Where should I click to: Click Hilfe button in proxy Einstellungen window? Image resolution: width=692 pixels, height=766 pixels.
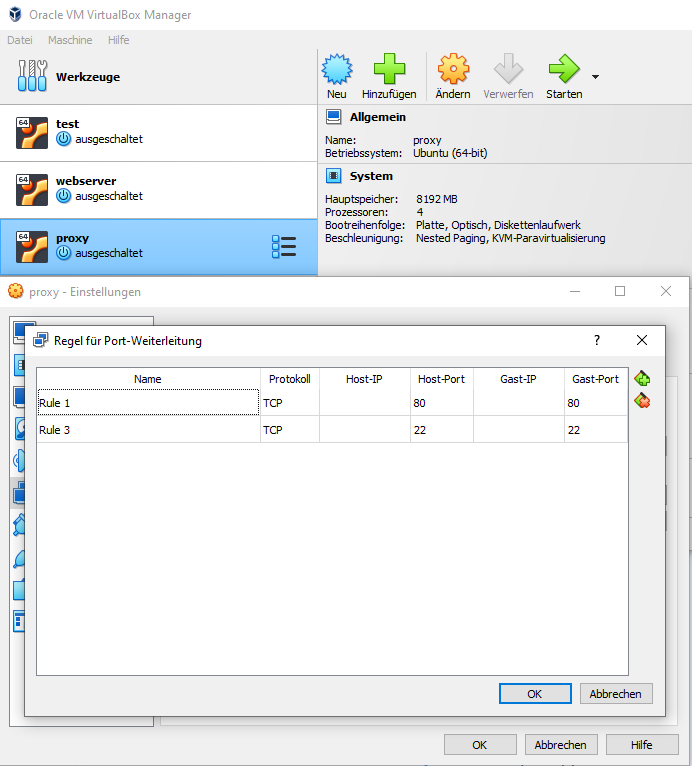click(642, 745)
